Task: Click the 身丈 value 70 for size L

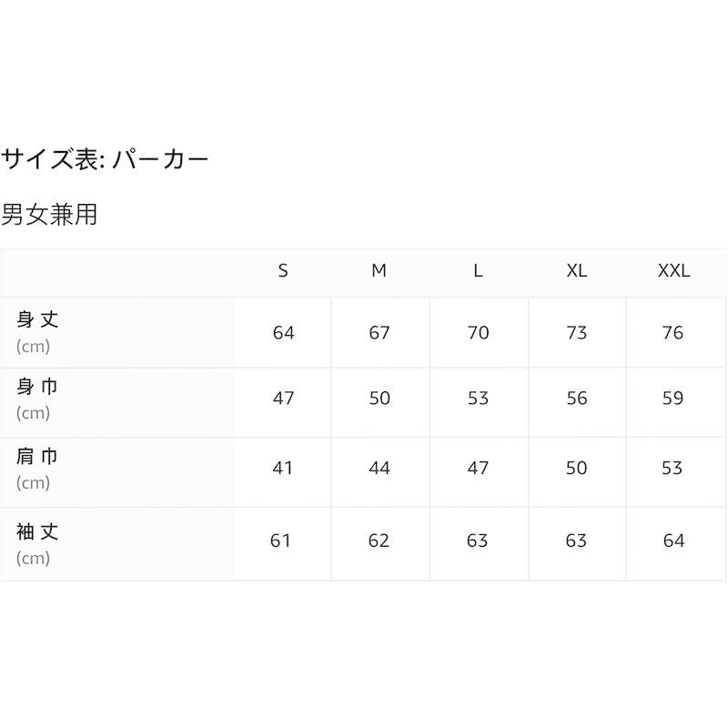Action: tap(478, 332)
